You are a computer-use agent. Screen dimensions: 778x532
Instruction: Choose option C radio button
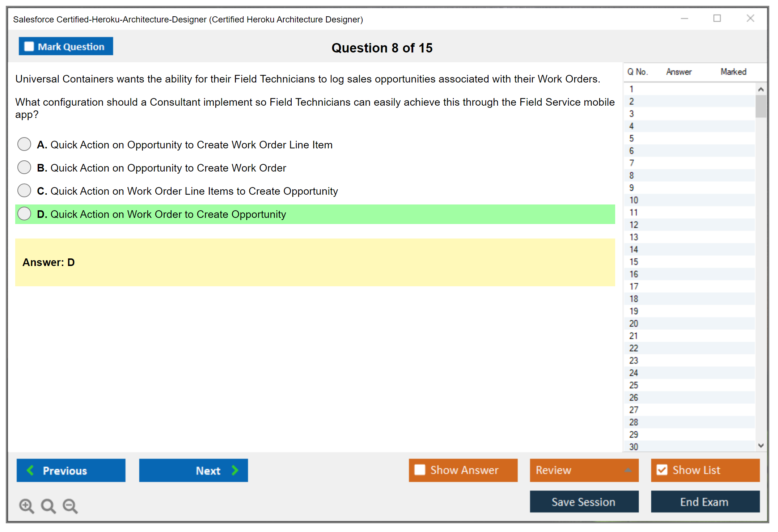(x=24, y=190)
